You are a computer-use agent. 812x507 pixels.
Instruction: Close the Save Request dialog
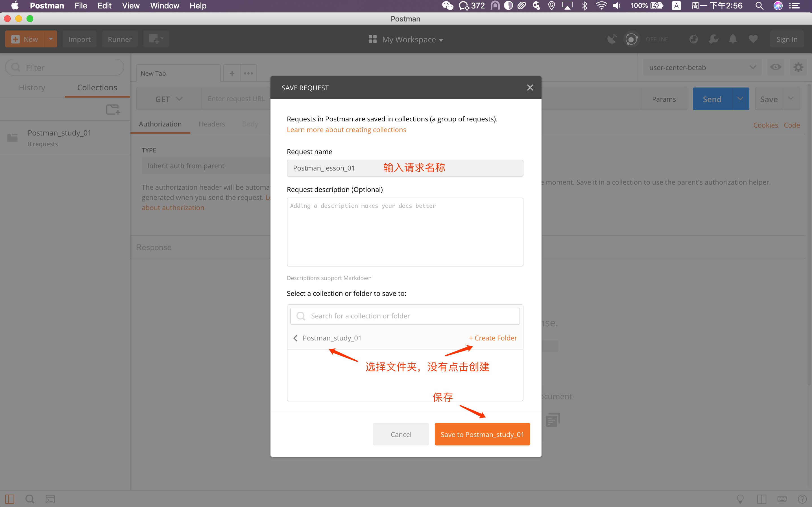530,88
